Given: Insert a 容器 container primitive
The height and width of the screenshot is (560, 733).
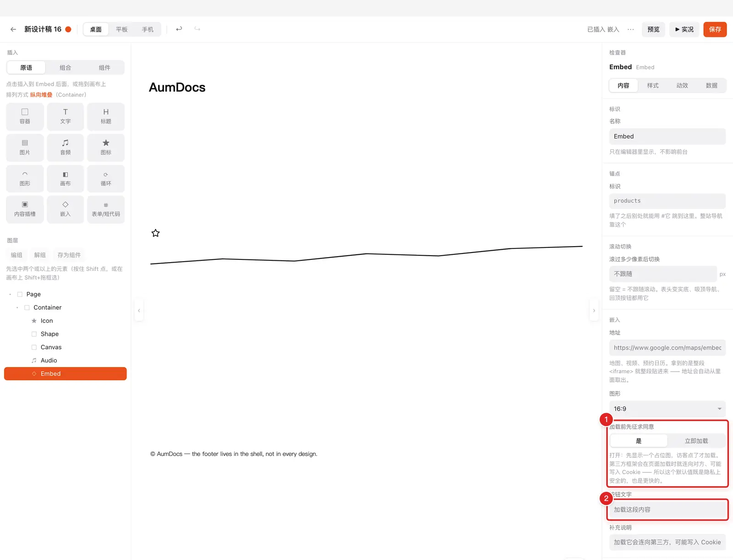Looking at the screenshot, I should pyautogui.click(x=25, y=116).
